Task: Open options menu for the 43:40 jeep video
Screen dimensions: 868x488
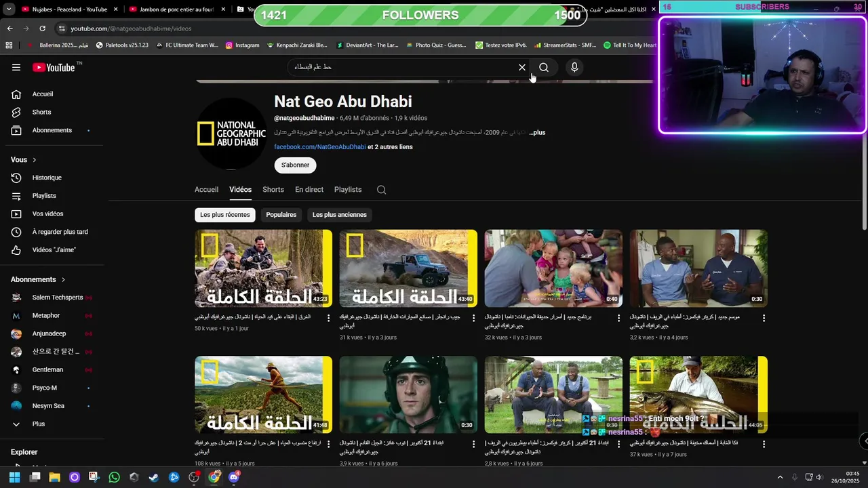Action: tap(473, 318)
